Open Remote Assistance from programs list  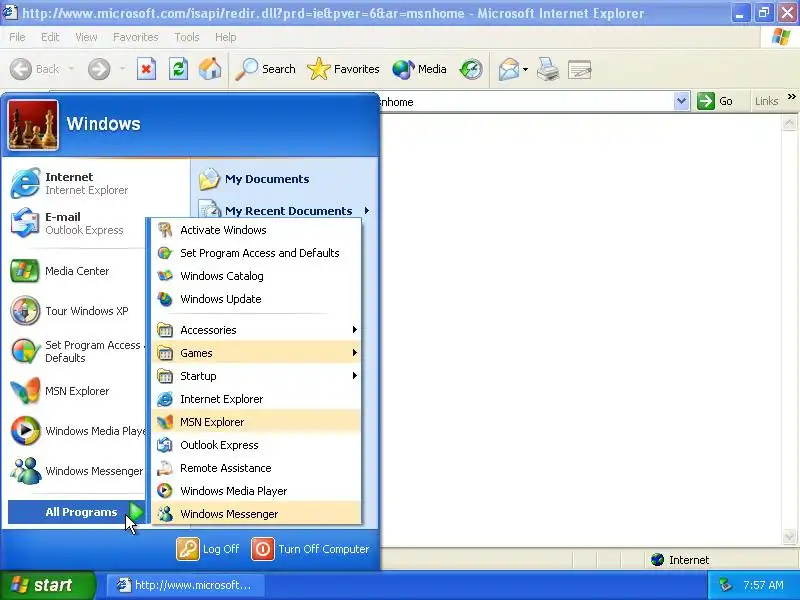(x=257, y=468)
